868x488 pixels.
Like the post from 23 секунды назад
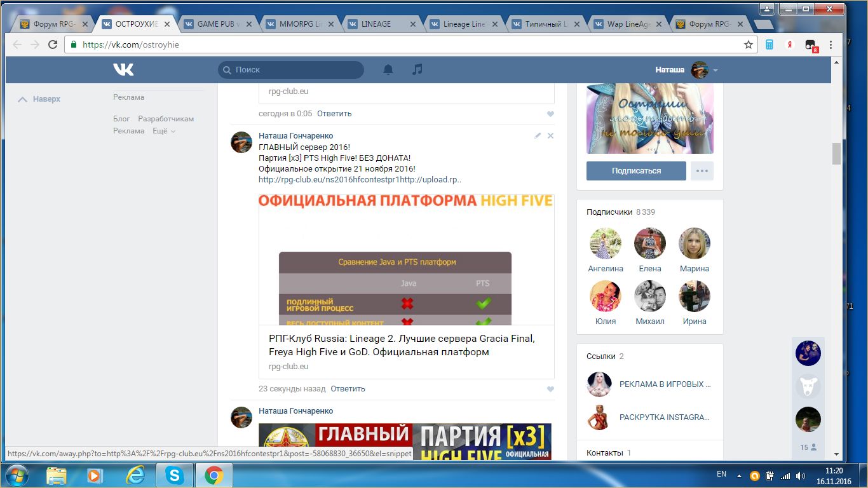[550, 389]
